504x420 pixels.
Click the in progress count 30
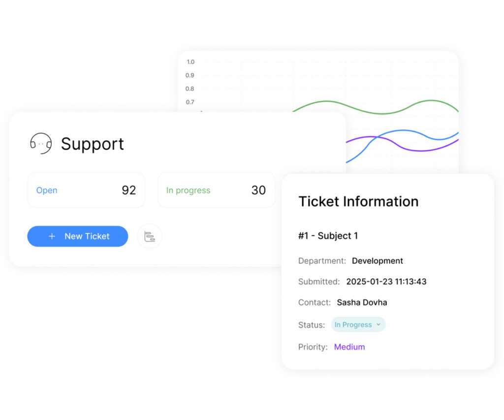pos(258,190)
